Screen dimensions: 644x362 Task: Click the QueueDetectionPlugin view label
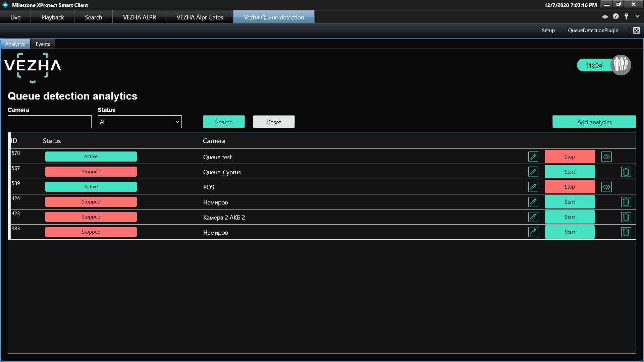pyautogui.click(x=593, y=31)
